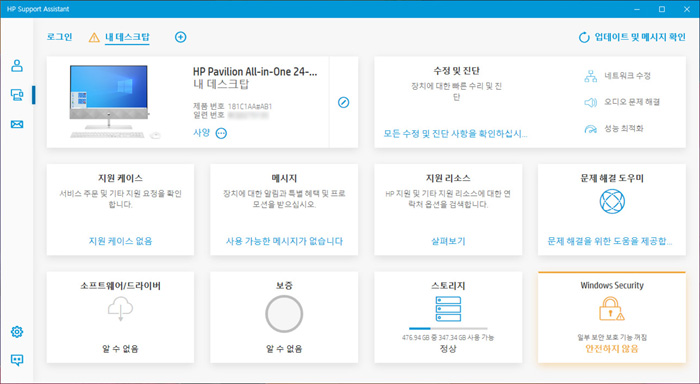Click the cloud download software icon
This screenshot has width=700, height=384.
121,309
